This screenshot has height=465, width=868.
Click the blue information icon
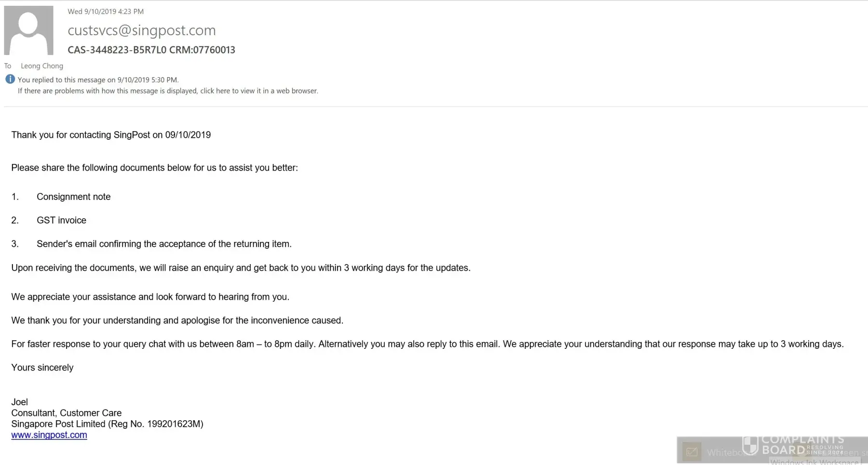click(x=10, y=80)
